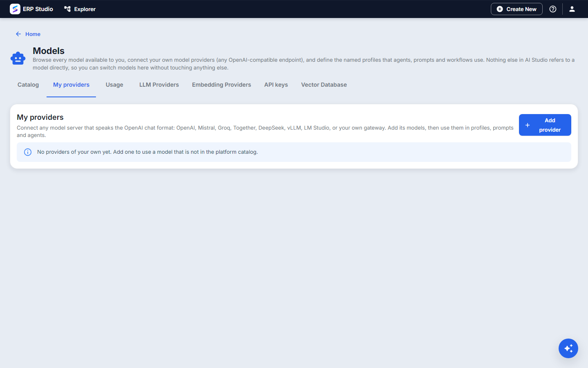Go to the LLM Providers tab
This screenshot has height=368, width=588.
pos(159,85)
